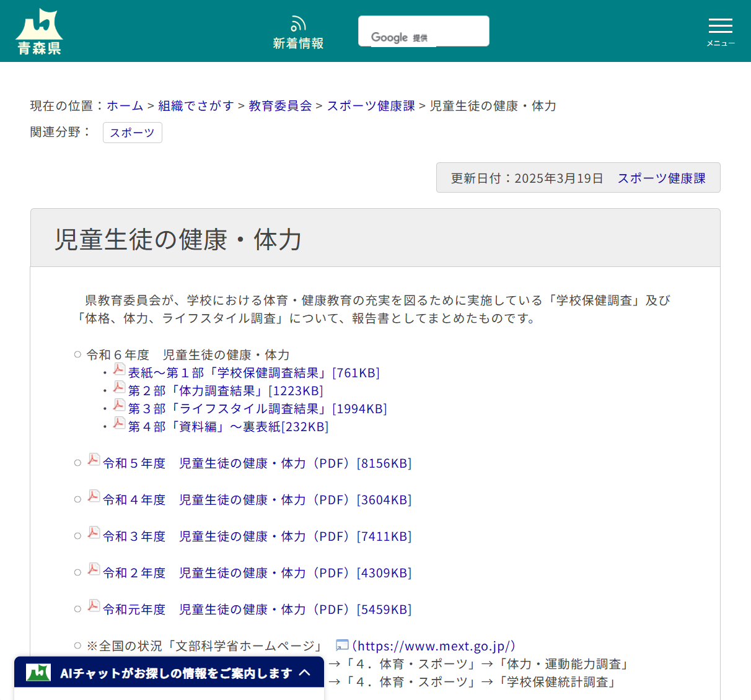Click the 新着情報 RSS icon
The height and width of the screenshot is (700, 751).
pyautogui.click(x=298, y=23)
